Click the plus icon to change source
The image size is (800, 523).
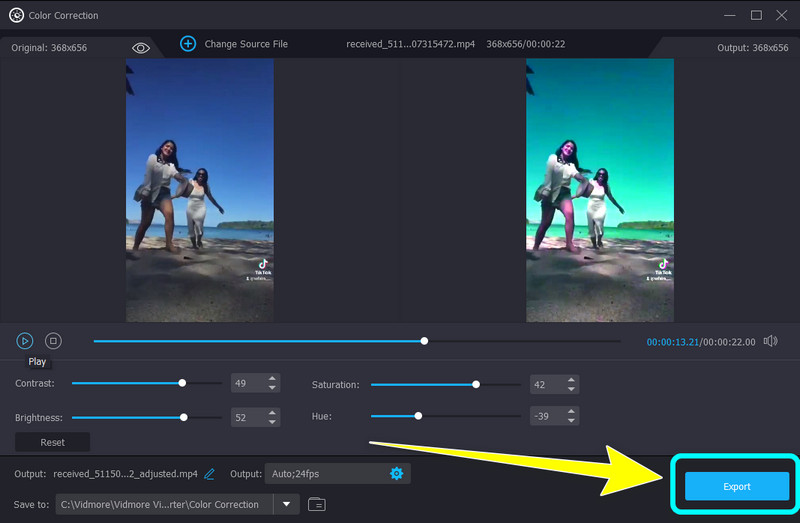pos(188,44)
